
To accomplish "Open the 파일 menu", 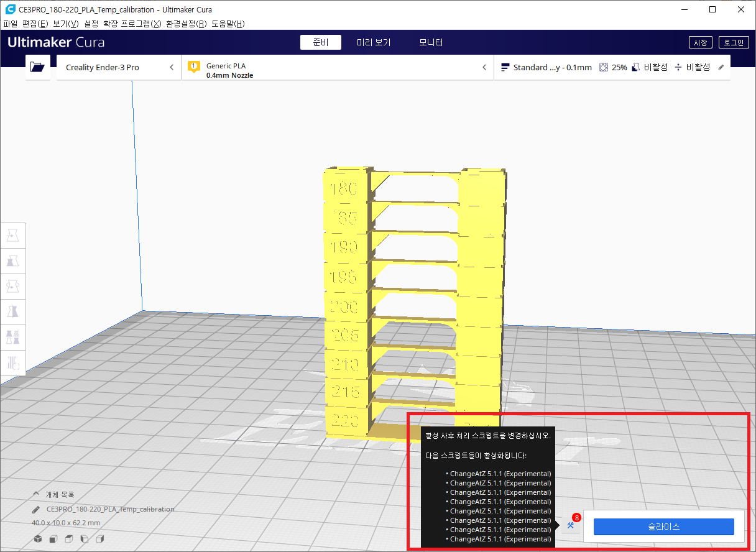I will pyautogui.click(x=10, y=24).
